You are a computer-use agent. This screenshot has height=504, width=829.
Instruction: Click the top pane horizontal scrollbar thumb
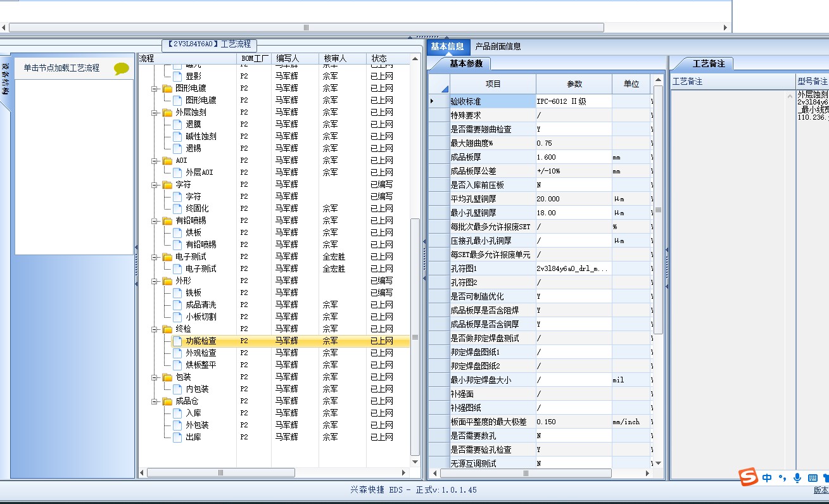pyautogui.click(x=307, y=27)
